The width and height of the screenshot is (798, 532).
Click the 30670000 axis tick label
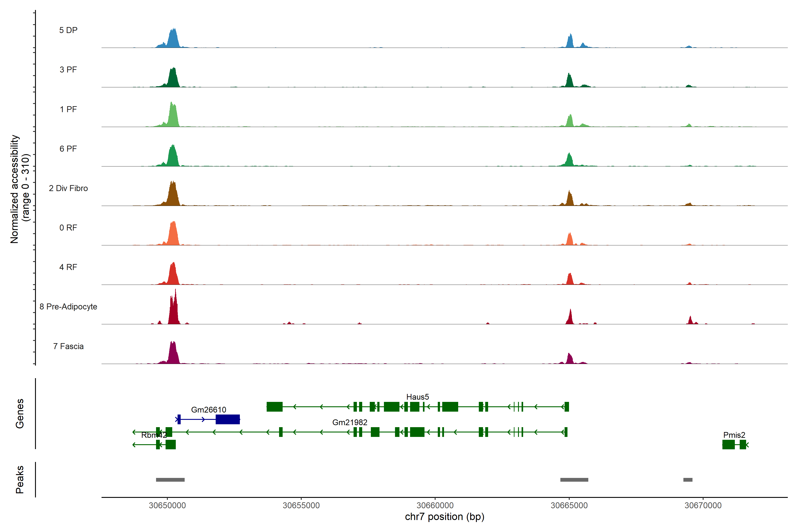click(x=703, y=506)
